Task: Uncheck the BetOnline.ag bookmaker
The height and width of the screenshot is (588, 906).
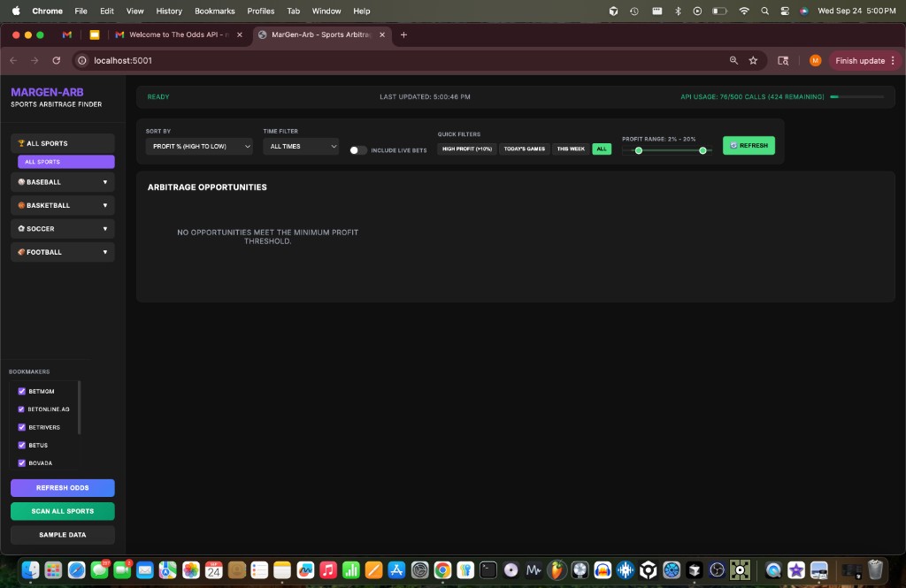Action: tap(22, 409)
